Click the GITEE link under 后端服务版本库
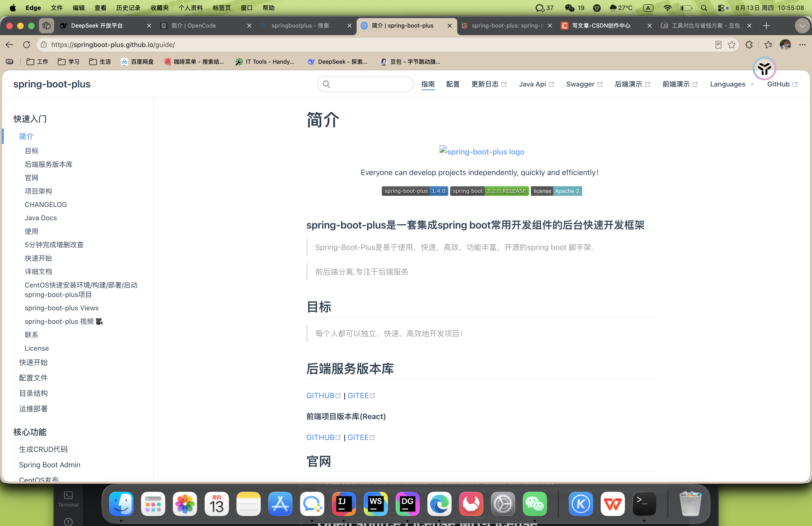Screen dimensions: 812x526 coord(361,396)
